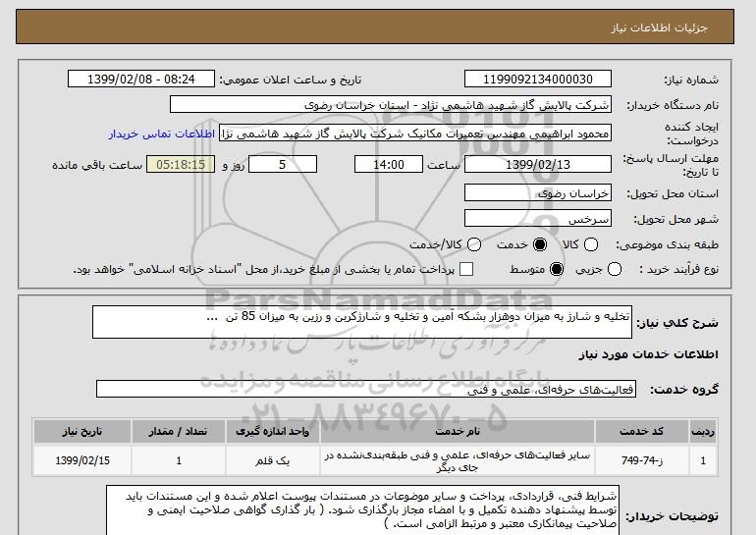The image size is (756, 535).
Task: Tick the اسناد خزانه اسلامی payment checkbox
Action: point(465,269)
